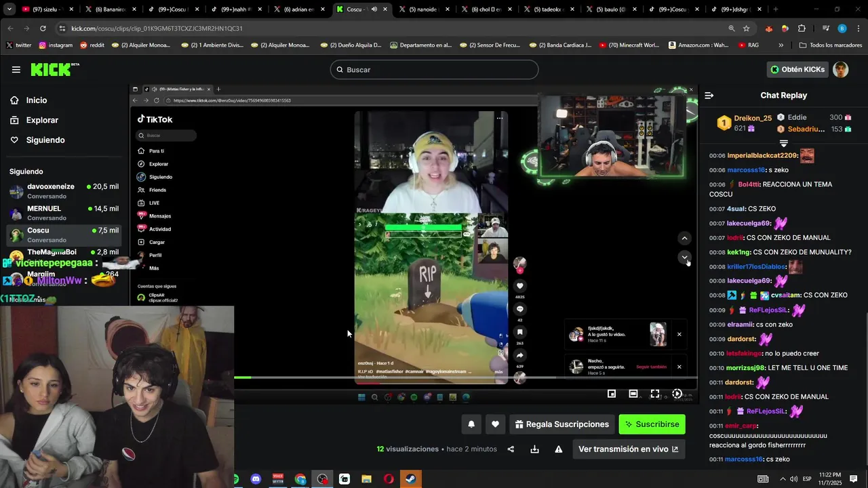Open the user profile avatar
The width and height of the screenshot is (868, 488).
click(840, 69)
